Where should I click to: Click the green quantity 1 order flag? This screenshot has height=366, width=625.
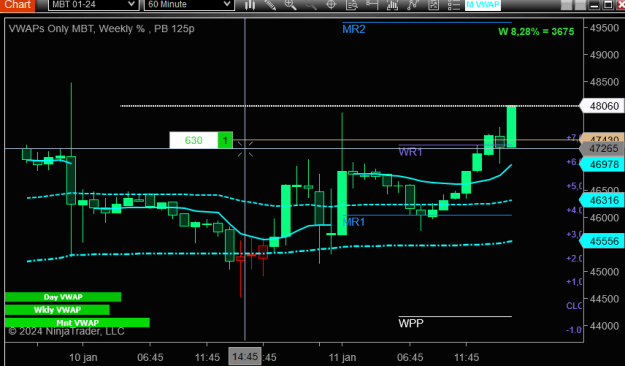pyautogui.click(x=225, y=140)
